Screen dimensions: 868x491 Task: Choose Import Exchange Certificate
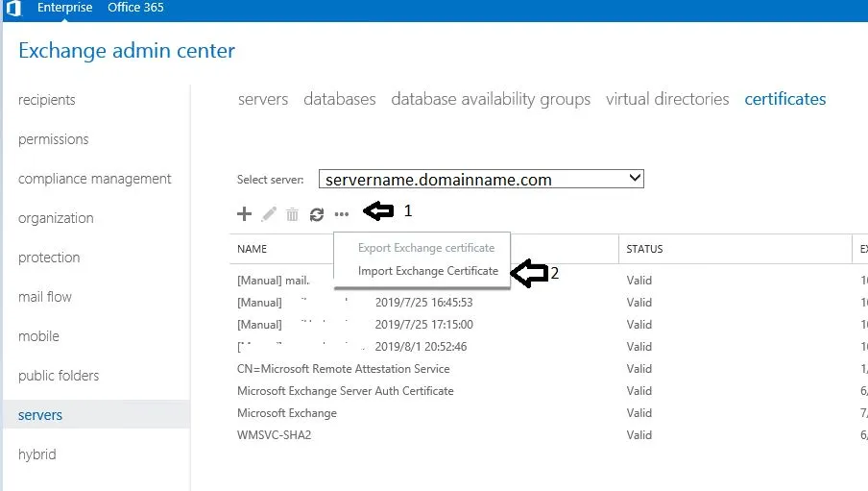pos(428,271)
